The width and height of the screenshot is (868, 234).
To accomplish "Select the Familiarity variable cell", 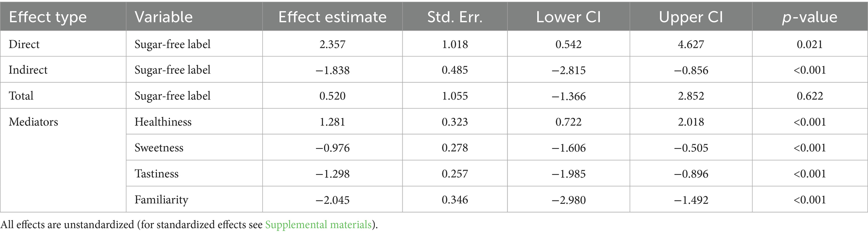I will point(161,200).
